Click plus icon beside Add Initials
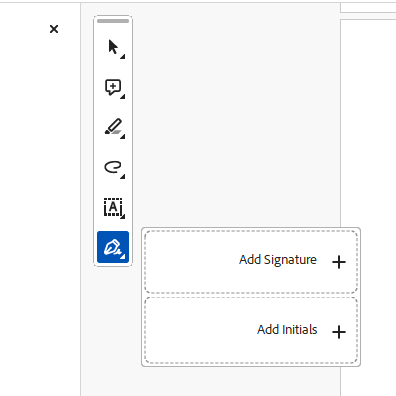The image size is (396, 396). point(339,332)
